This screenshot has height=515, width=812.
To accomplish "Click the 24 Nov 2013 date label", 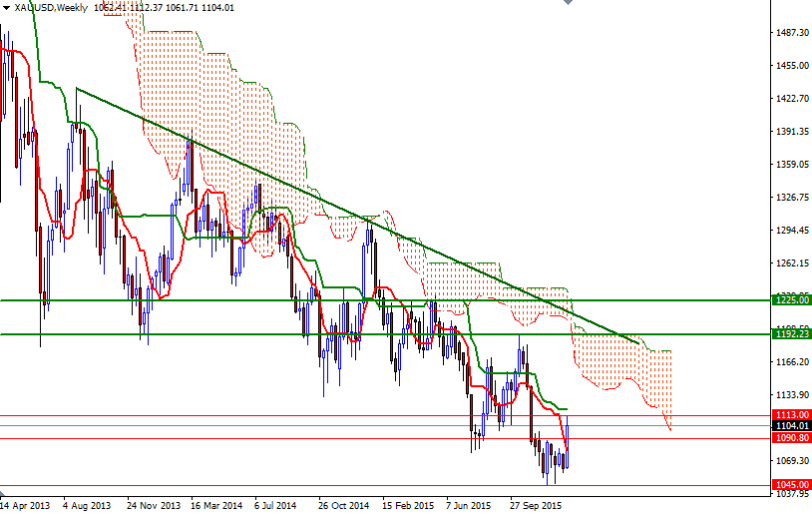I will click(154, 505).
